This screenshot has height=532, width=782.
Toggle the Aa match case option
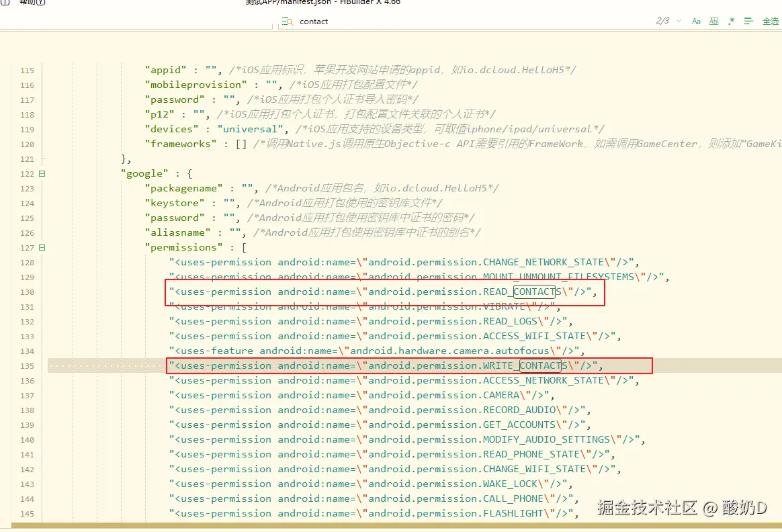click(x=696, y=21)
